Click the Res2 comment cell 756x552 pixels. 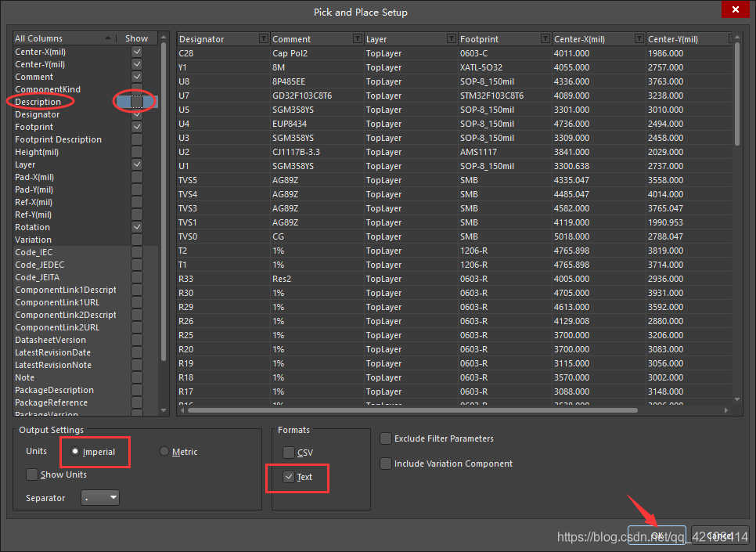pos(317,279)
